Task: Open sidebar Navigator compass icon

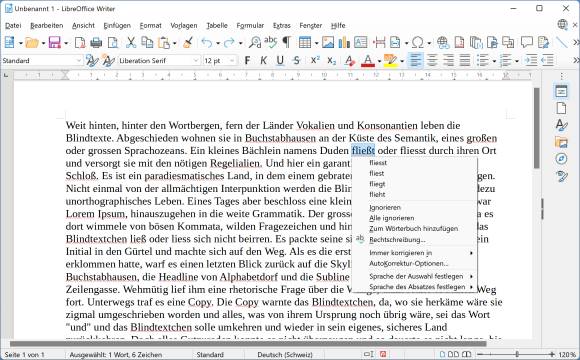Action: point(561,159)
